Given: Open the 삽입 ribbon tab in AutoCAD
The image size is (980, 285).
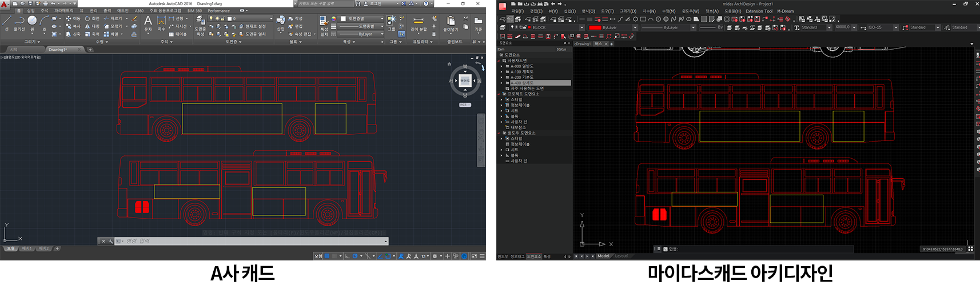Looking at the screenshot, I should (31, 11).
